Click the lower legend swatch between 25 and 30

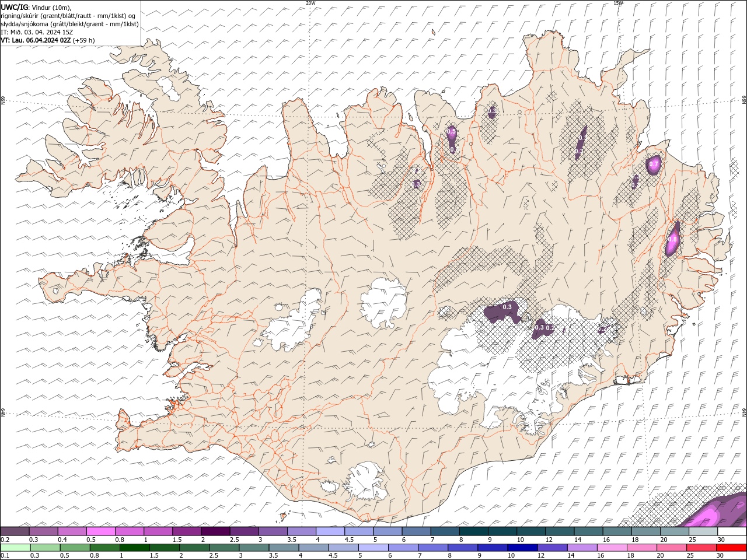click(x=701, y=548)
